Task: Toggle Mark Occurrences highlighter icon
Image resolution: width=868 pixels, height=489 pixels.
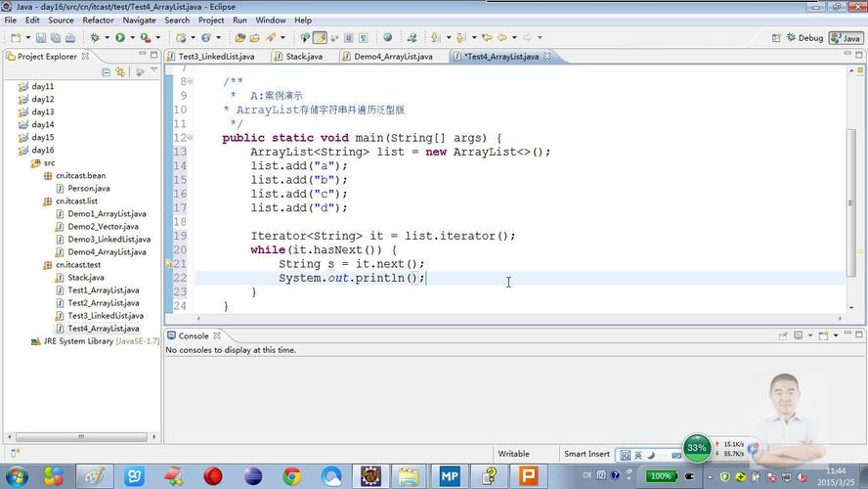Action: (320, 38)
